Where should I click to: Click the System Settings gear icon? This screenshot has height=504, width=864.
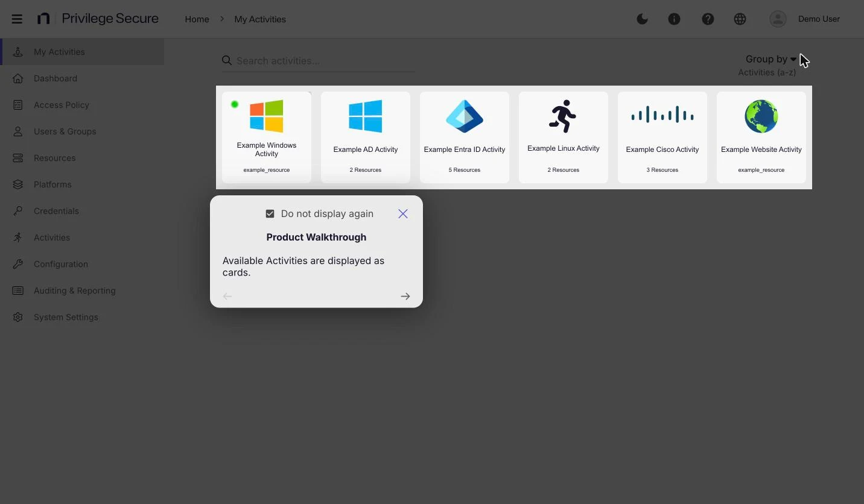point(18,317)
